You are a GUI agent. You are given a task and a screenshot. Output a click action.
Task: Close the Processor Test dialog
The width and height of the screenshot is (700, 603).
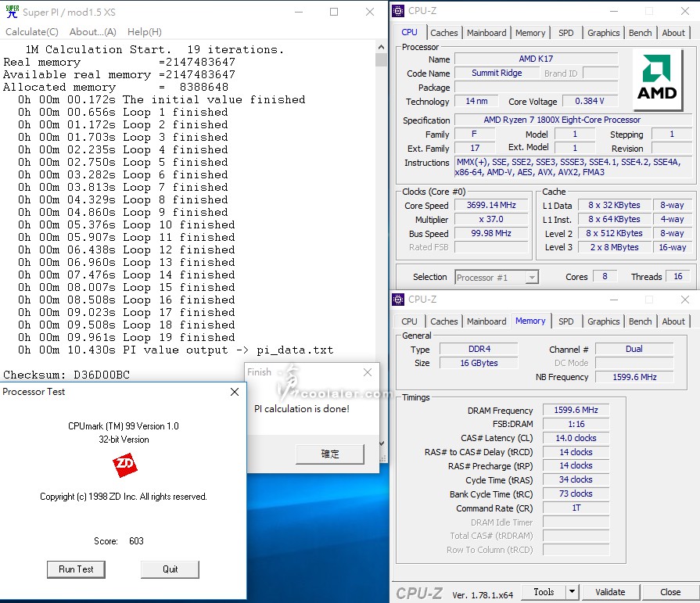click(235, 392)
